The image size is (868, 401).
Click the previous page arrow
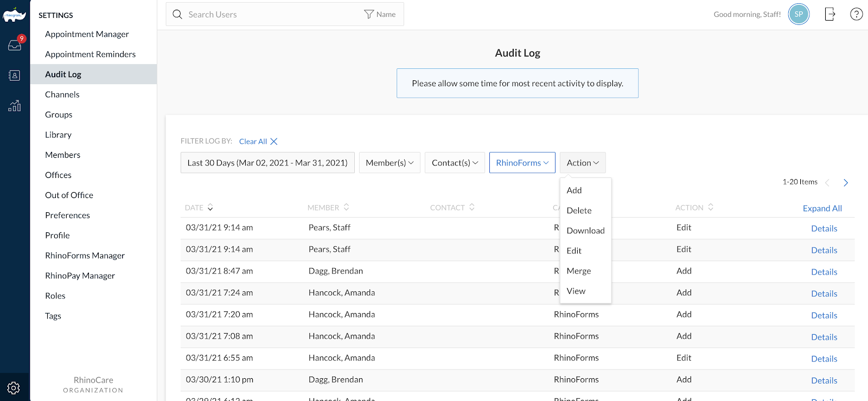pyautogui.click(x=827, y=183)
